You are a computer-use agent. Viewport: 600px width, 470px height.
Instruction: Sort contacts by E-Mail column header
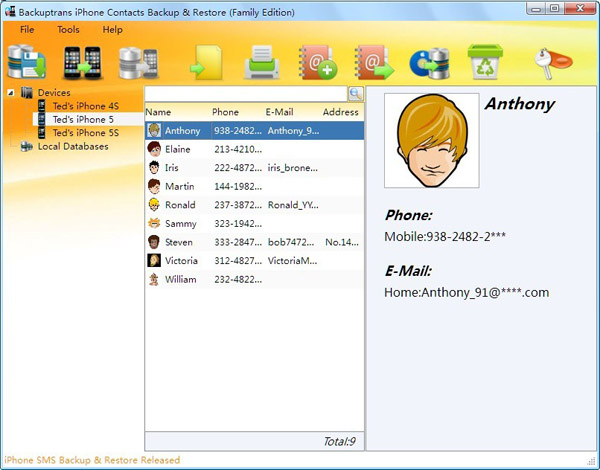tap(279, 112)
